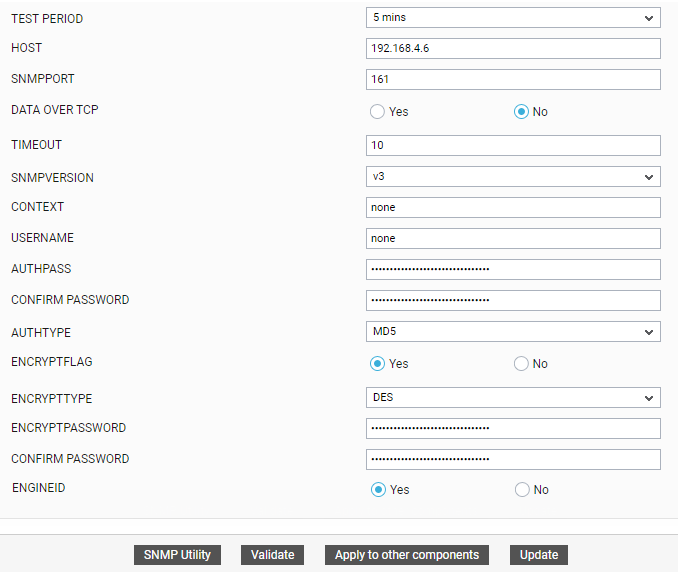This screenshot has width=678, height=572.
Task: Expand the ENCRYPTTYPE DES dropdown
Action: tap(513, 398)
